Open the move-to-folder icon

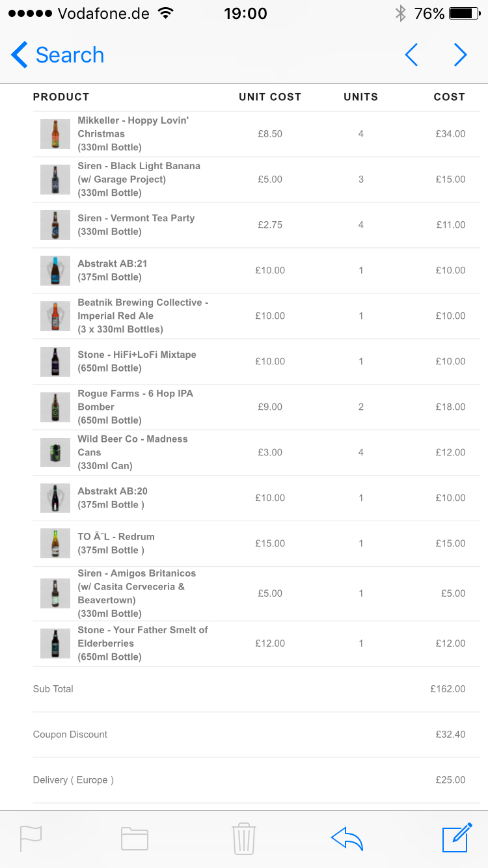[135, 839]
